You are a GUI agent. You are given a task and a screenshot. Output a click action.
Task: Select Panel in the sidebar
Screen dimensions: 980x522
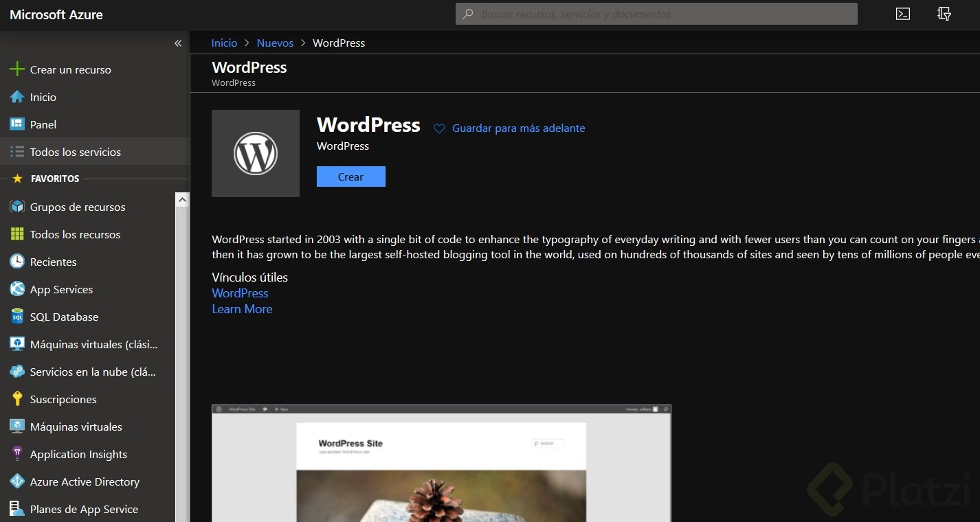point(43,124)
